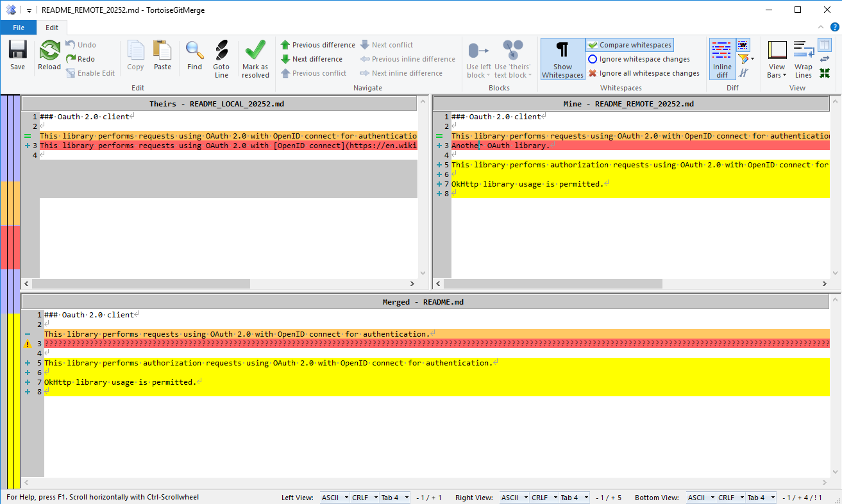Click conflicted question-mark line in Merged
This screenshot has width=842, height=504.
click(x=436, y=344)
